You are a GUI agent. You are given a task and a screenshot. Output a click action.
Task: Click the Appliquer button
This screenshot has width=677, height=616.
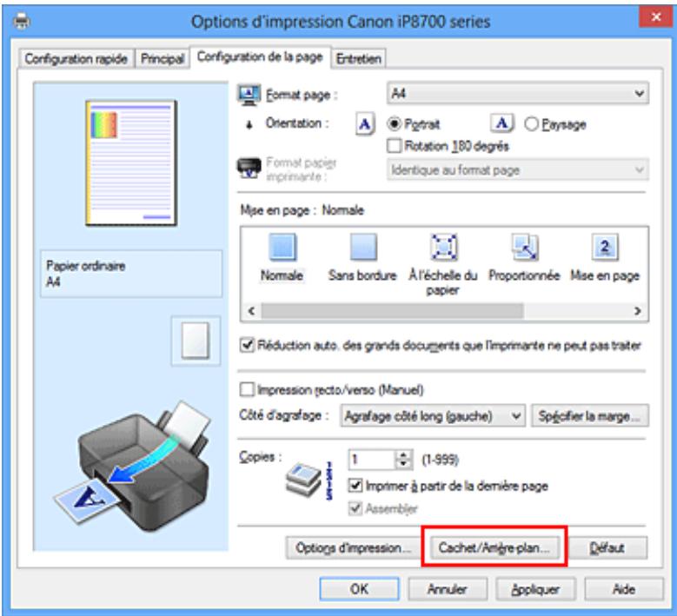pos(535,589)
